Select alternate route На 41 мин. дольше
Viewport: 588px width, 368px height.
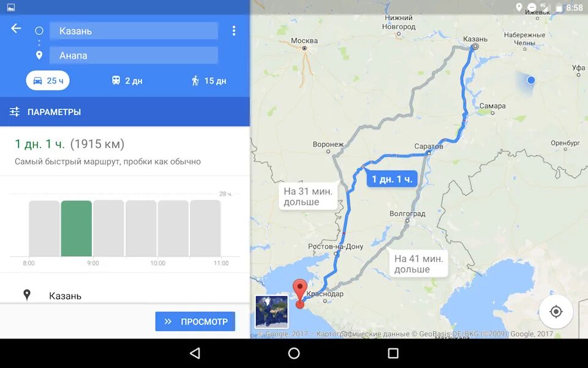click(418, 264)
